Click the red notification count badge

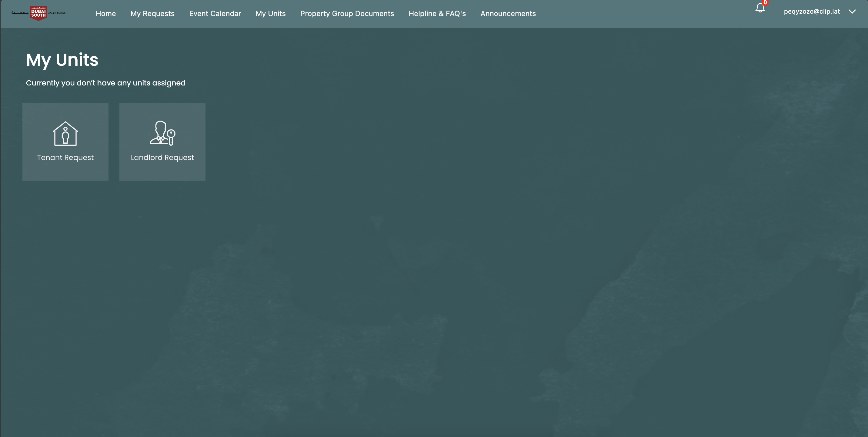point(765,3)
